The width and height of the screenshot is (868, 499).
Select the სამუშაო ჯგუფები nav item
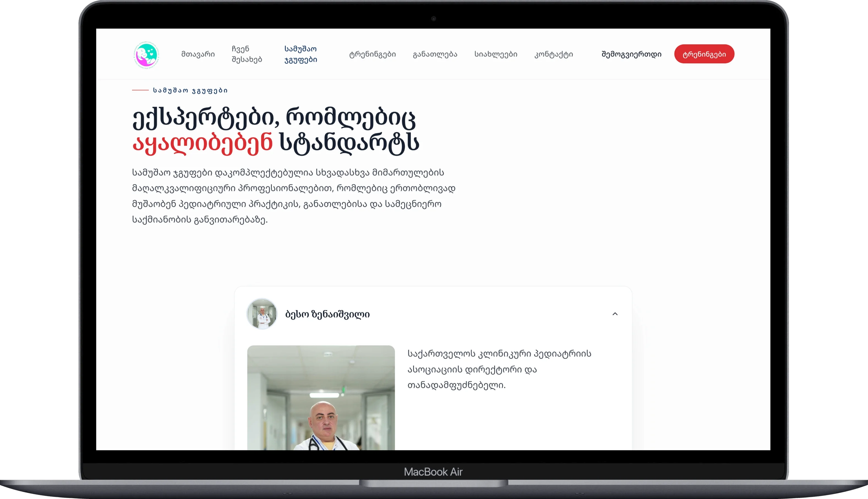tap(301, 54)
